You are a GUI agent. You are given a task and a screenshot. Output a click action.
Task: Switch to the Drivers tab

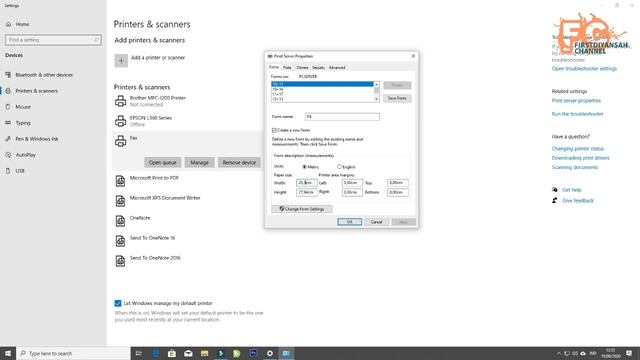tap(302, 68)
